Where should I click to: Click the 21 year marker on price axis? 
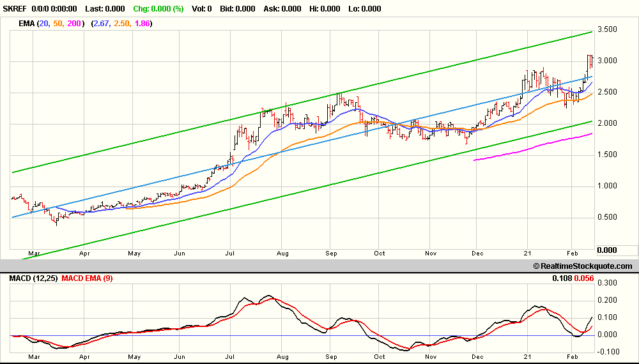(527, 254)
